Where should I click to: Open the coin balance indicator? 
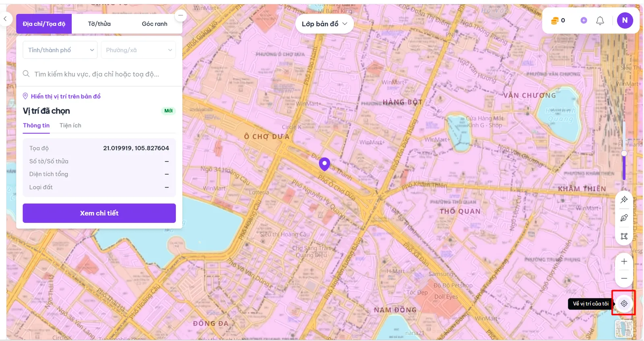(558, 20)
